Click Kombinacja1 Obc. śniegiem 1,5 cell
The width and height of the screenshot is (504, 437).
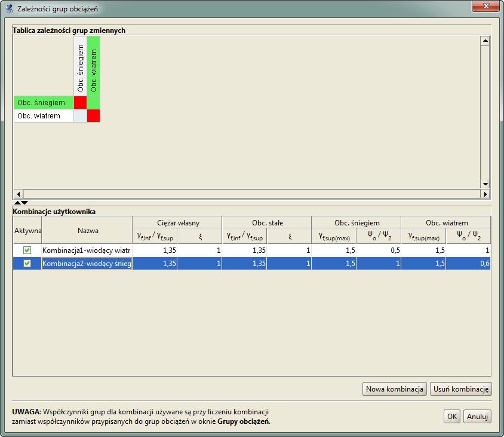coord(334,250)
